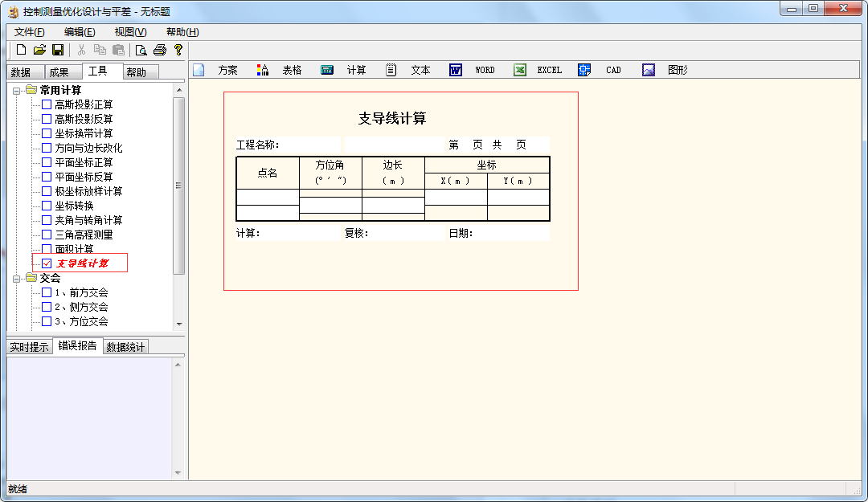Screen dimensions: 868x502
Task: Tick the 坐标转换 checkbox
Action: [x=47, y=206]
